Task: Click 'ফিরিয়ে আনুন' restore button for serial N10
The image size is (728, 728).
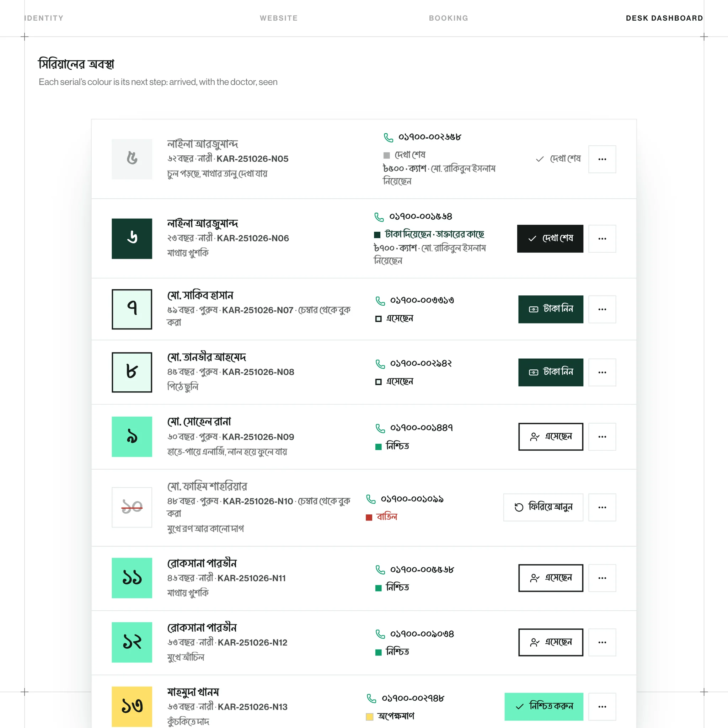Action: pyautogui.click(x=543, y=507)
